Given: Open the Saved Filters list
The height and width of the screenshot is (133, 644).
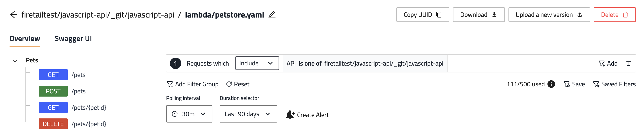Looking at the screenshot, I should coord(614,84).
